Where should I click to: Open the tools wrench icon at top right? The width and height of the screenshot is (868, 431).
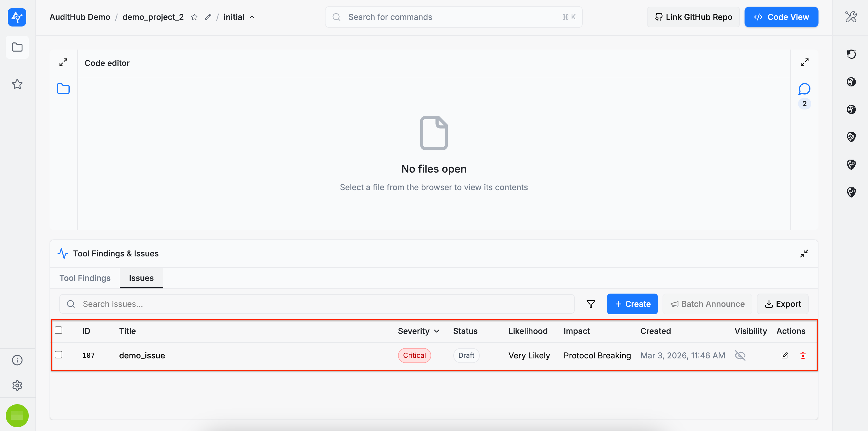pyautogui.click(x=850, y=17)
